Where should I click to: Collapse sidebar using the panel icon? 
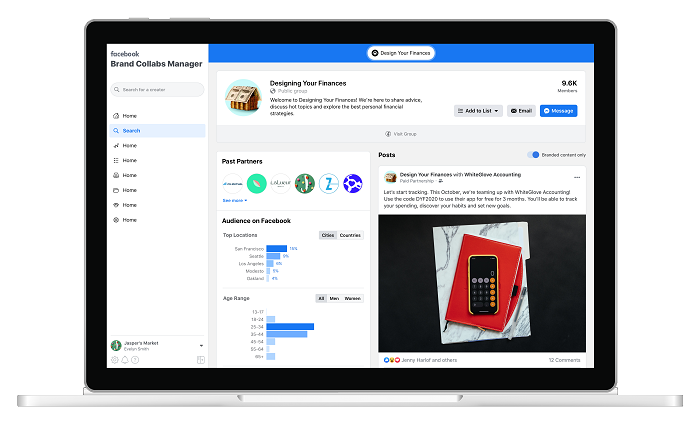[x=201, y=360]
